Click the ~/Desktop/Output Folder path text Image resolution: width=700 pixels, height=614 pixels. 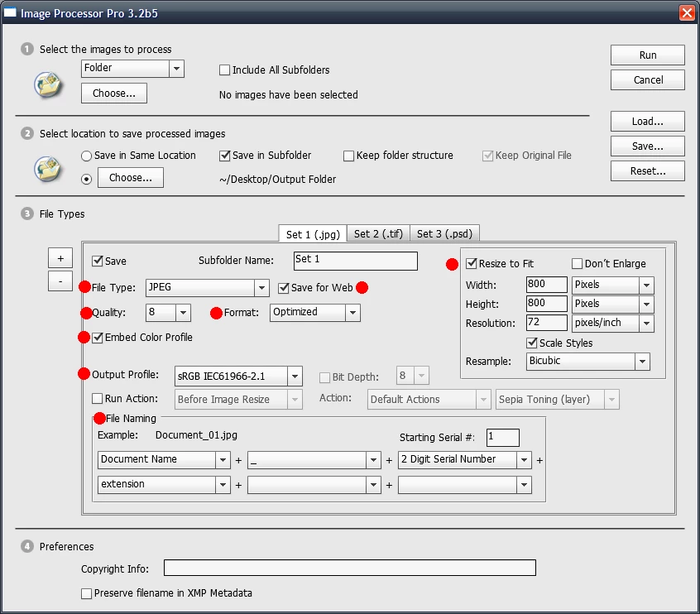277,180
